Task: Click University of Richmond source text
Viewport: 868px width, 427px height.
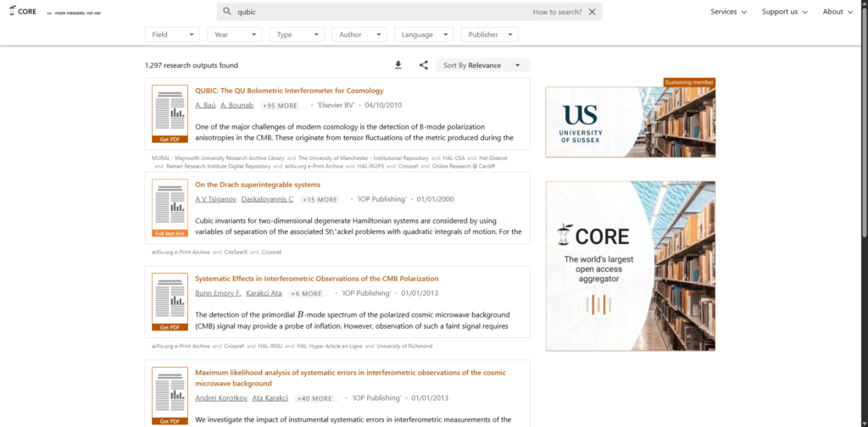Action: tap(404, 347)
